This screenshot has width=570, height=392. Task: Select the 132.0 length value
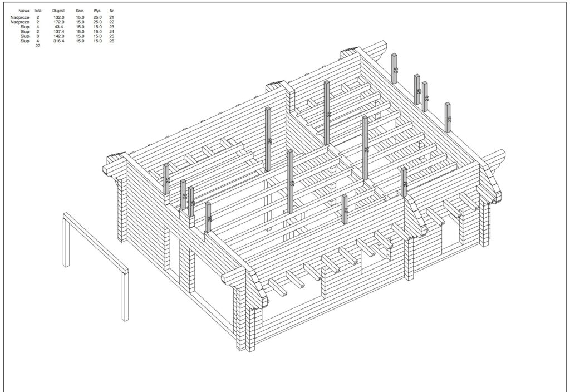[x=58, y=18]
